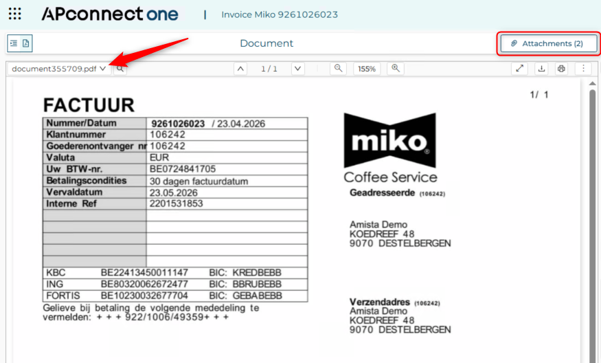Select the Klantnummer value 106242
The height and width of the screenshot is (363, 601).
pyautogui.click(x=167, y=135)
